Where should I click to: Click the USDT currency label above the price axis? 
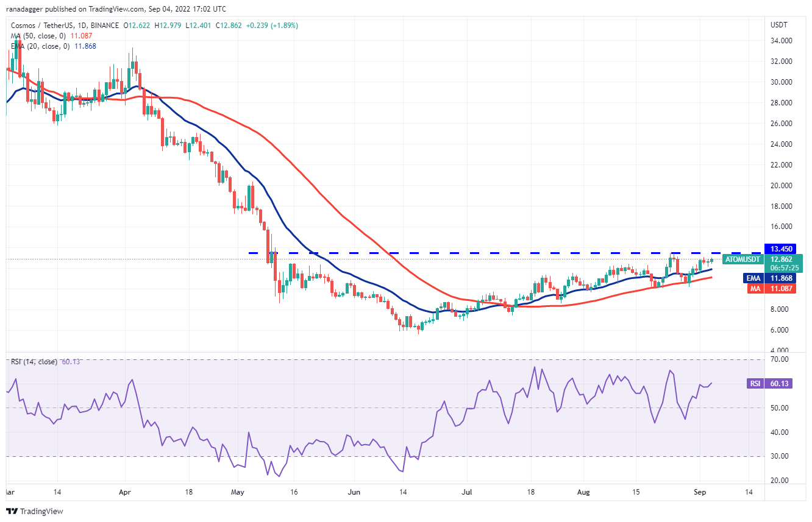coord(779,25)
